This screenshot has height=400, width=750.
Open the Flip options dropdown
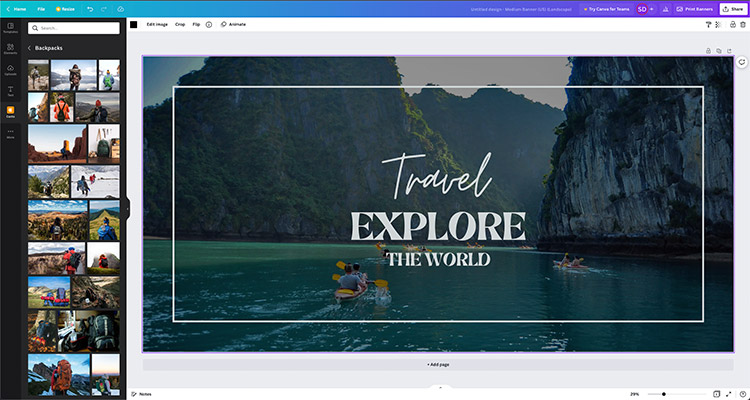coord(196,23)
